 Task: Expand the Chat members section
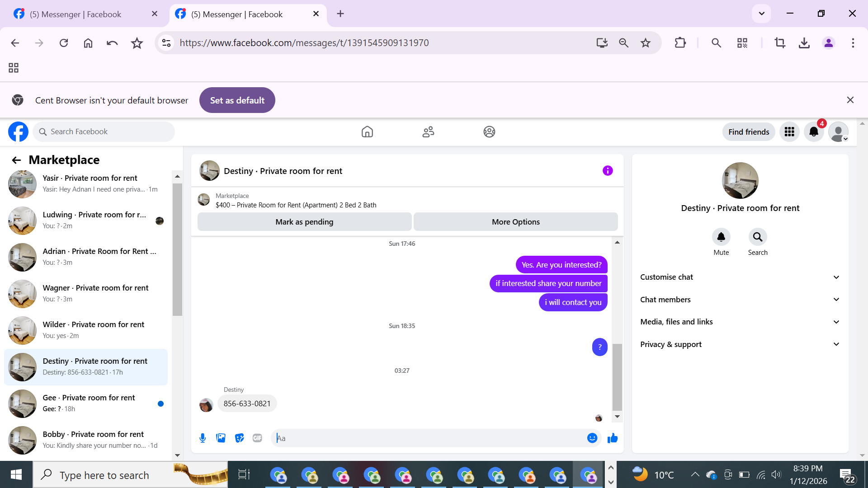(740, 300)
